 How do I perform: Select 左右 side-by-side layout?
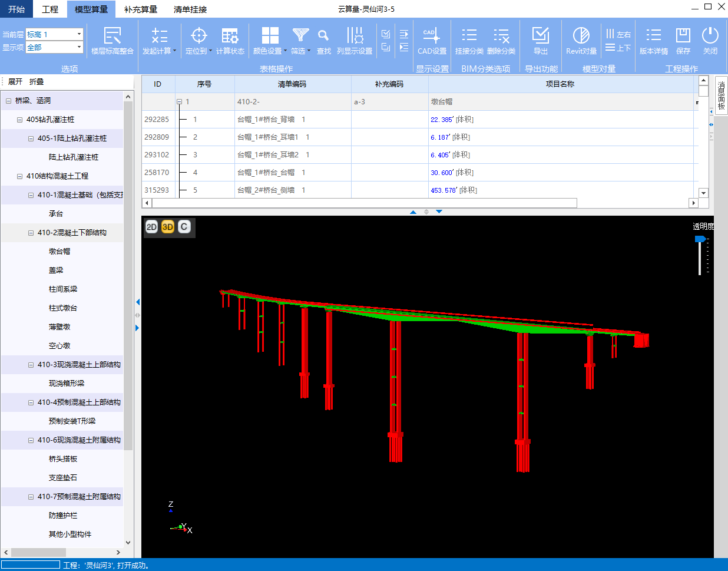tap(618, 34)
